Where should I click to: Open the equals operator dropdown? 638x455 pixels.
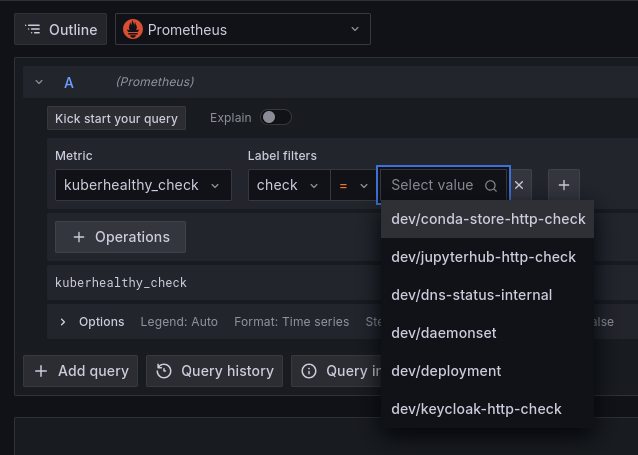[x=353, y=185]
